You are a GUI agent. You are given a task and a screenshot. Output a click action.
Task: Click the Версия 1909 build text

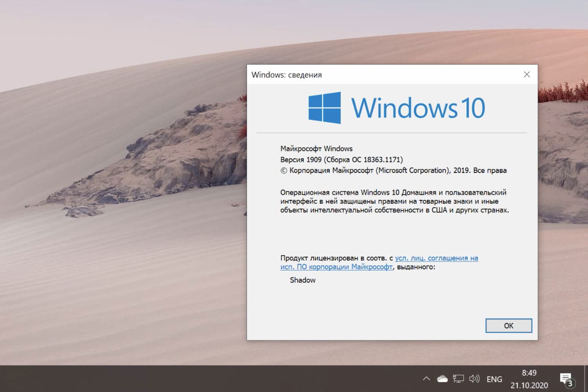point(341,159)
